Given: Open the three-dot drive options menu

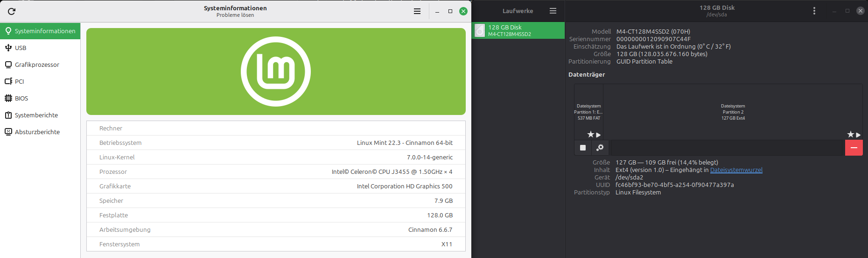Looking at the screenshot, I should tap(814, 11).
